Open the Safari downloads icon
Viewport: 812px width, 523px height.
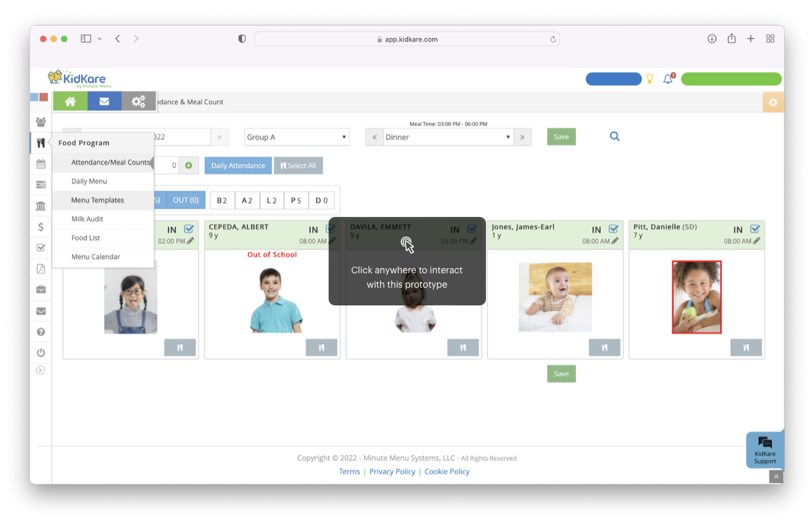[x=712, y=39]
